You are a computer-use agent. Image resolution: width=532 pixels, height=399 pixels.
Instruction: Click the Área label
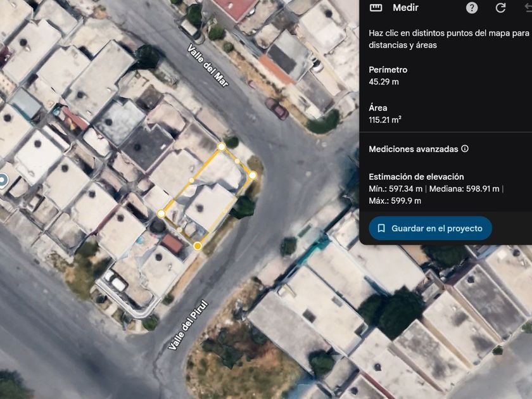click(378, 108)
